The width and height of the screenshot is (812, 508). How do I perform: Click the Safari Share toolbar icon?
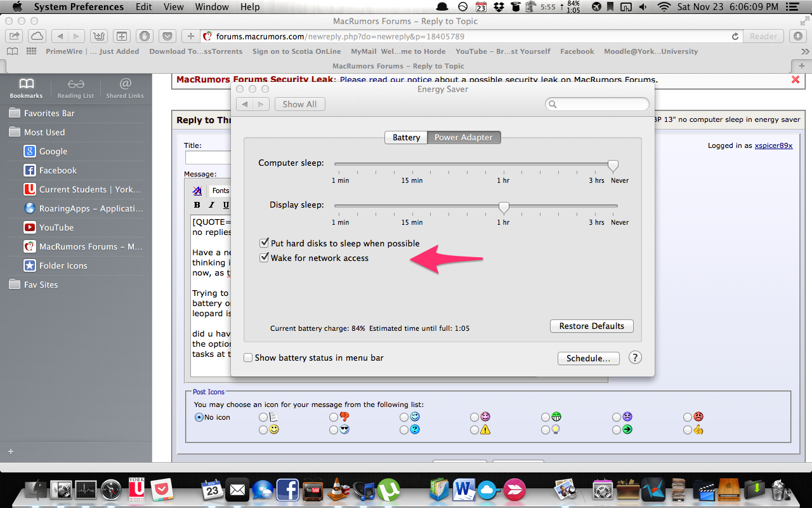coord(14,36)
